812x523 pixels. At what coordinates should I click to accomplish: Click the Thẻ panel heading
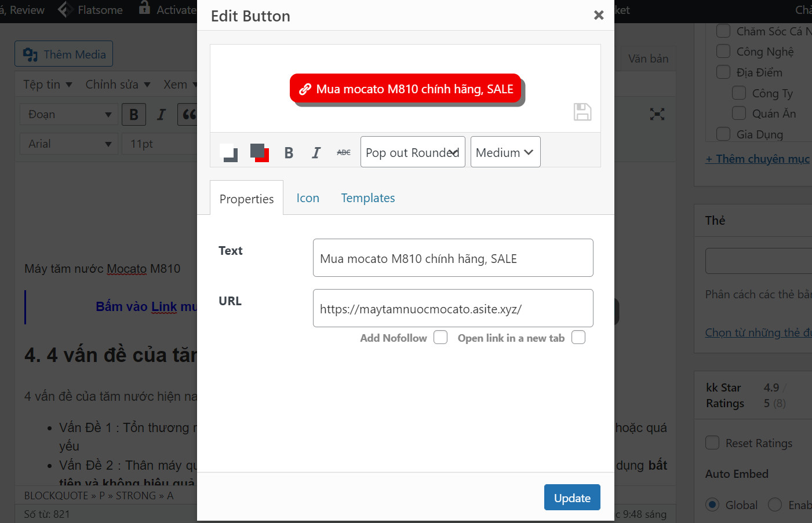tap(715, 220)
